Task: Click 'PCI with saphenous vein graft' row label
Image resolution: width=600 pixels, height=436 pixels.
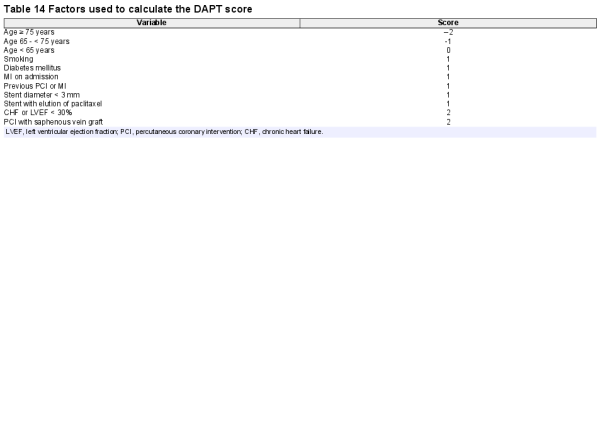Action: click(53, 122)
